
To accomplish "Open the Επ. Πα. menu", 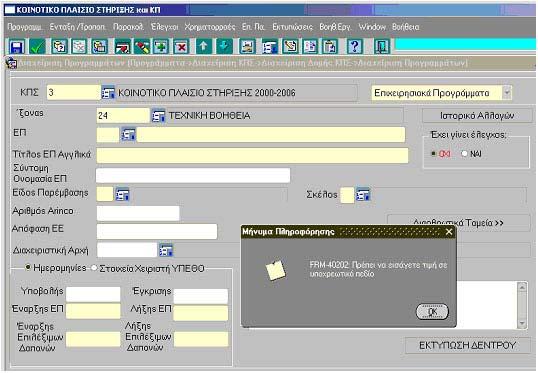I will 253,27.
